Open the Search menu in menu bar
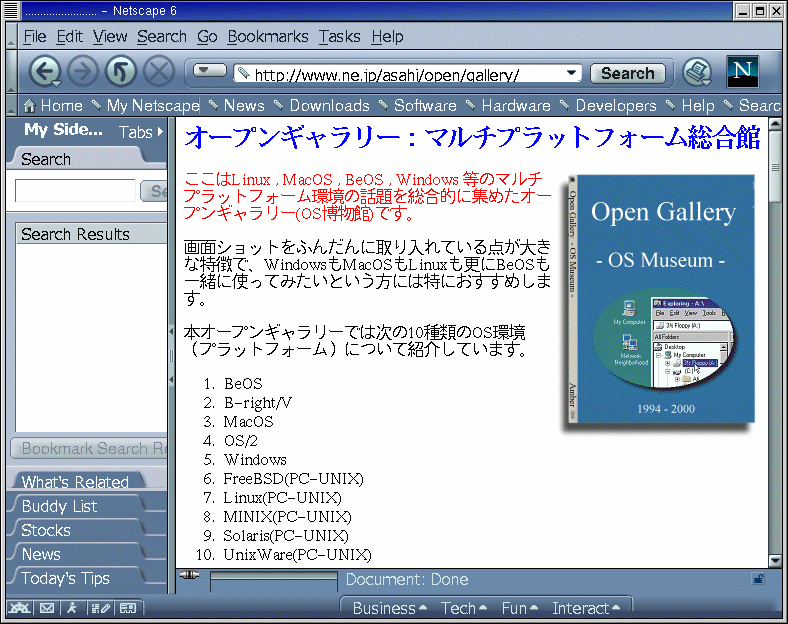Image resolution: width=788 pixels, height=624 pixels. (x=162, y=37)
